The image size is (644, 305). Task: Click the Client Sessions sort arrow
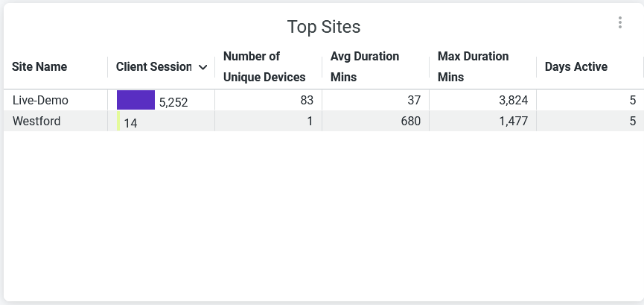pyautogui.click(x=203, y=67)
